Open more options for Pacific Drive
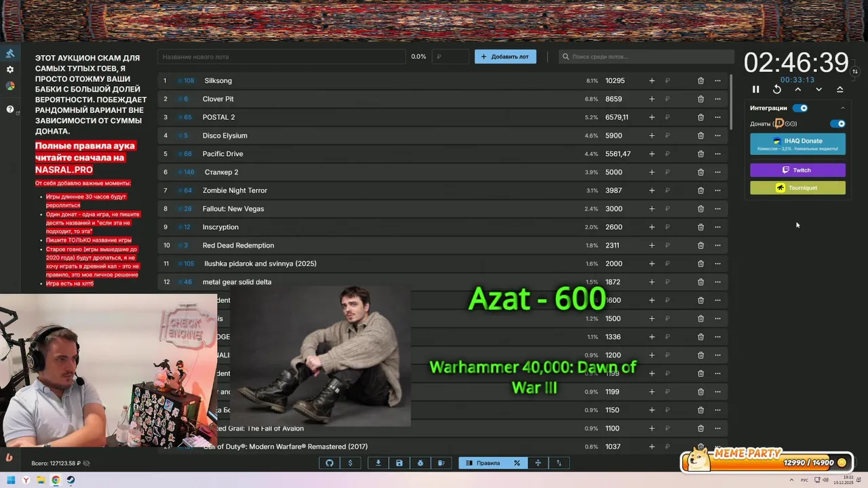Image resolution: width=868 pixels, height=488 pixels. 717,154
